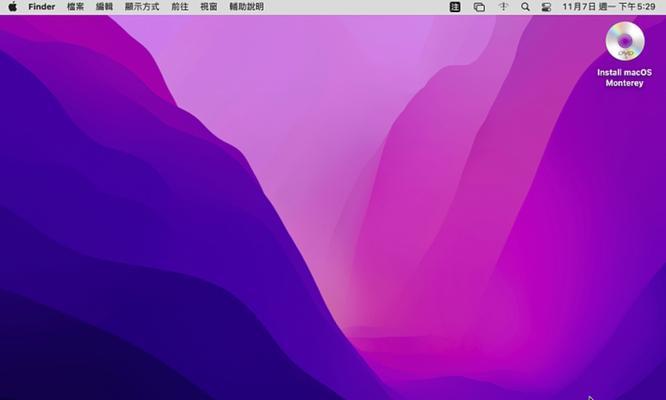This screenshot has height=400, width=666.
Task: Open Spotlight search magnifier icon
Action: [525, 7]
